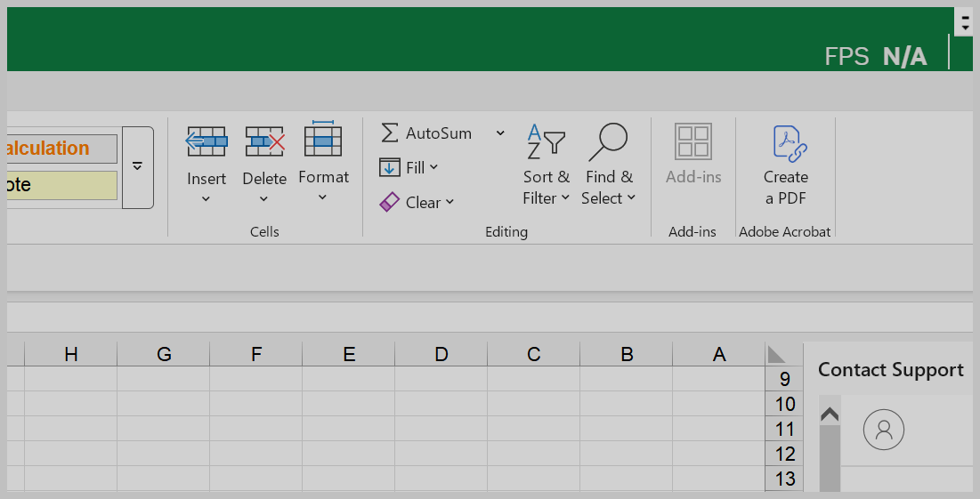Select row 11 header
Image resolution: width=980 pixels, height=499 pixels.
[x=784, y=429]
